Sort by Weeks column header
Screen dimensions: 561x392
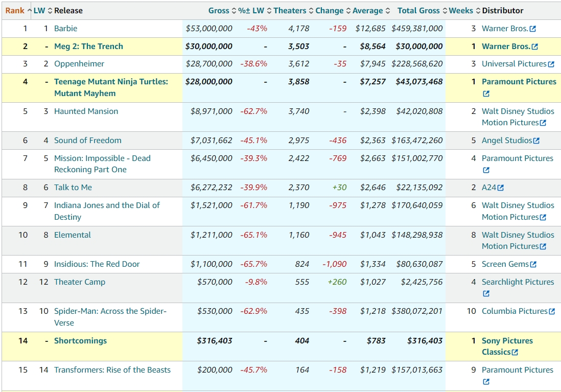pyautogui.click(x=464, y=11)
